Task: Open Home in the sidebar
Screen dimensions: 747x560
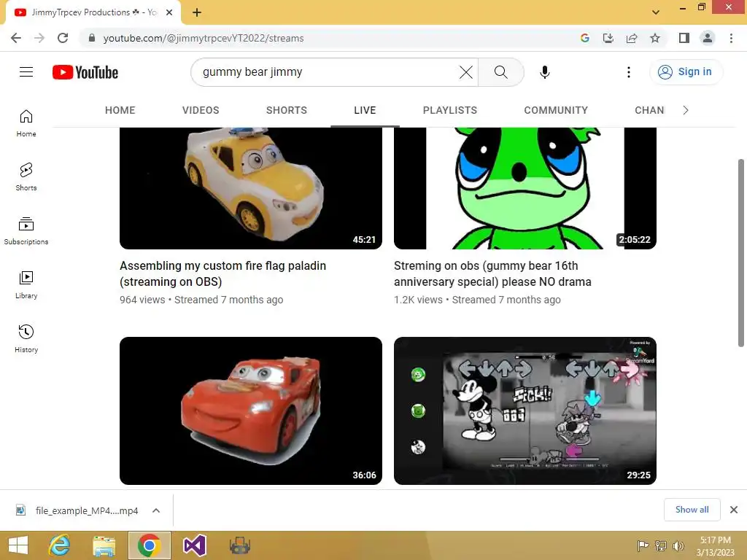Action: tap(26, 123)
